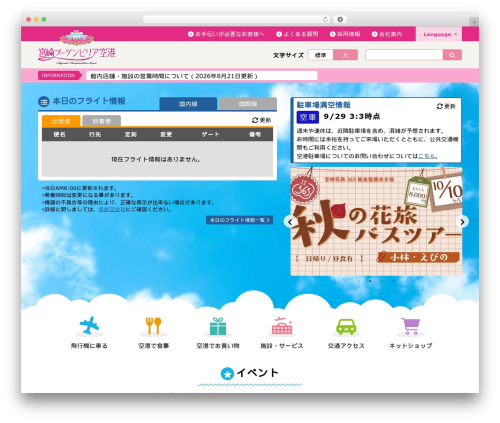Switch to 国際線 tab
Viewport: 500px width, 423px height.
[x=248, y=104]
